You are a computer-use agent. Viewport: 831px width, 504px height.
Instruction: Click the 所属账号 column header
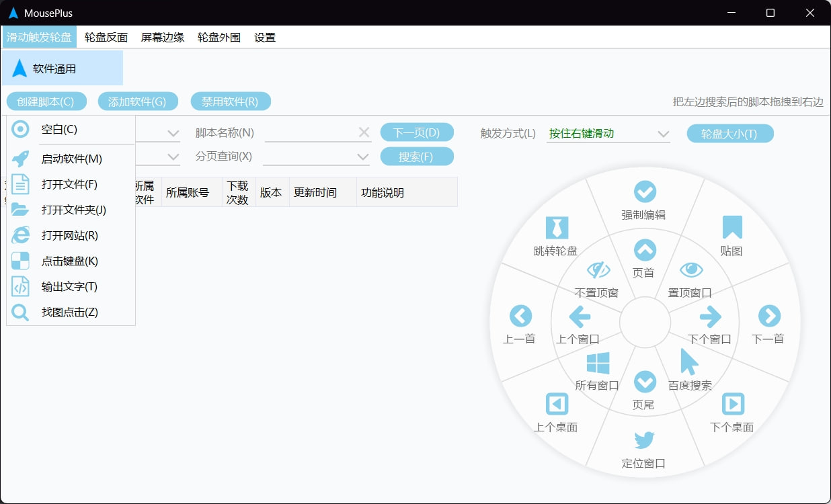tap(192, 192)
